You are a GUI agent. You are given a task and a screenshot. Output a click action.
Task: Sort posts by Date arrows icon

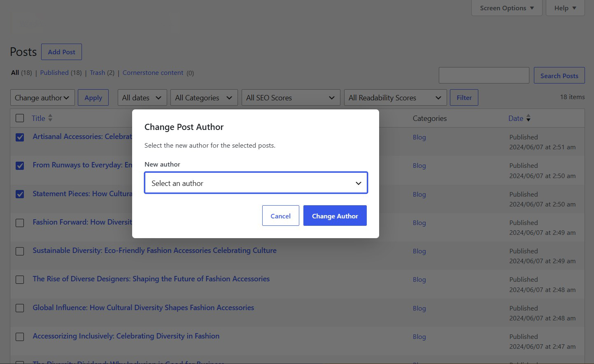528,118
